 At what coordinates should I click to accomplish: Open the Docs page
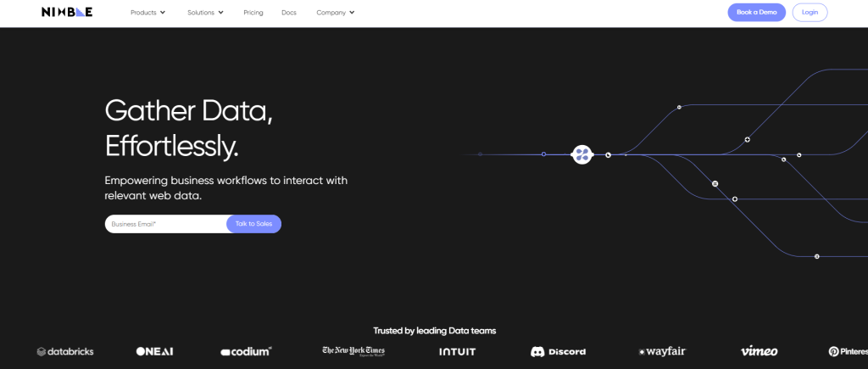tap(289, 13)
